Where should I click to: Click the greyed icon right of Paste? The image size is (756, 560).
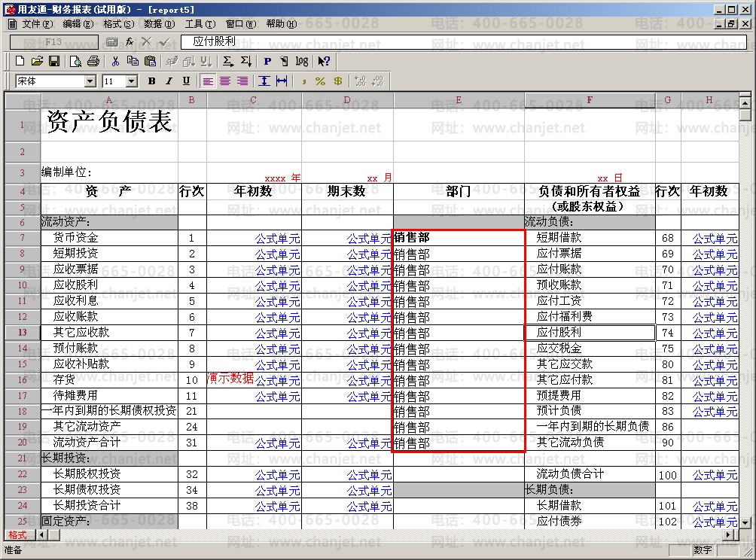tap(172, 61)
